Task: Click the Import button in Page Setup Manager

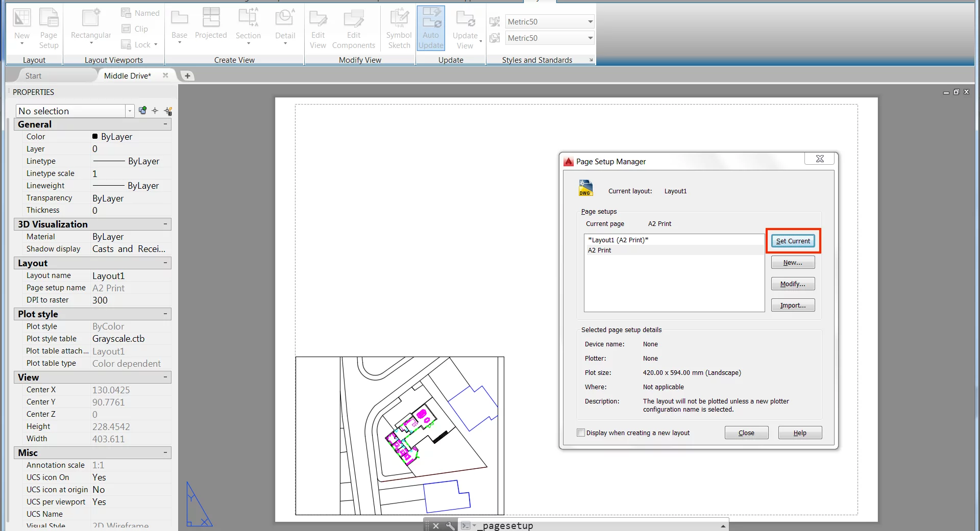Action: point(792,305)
